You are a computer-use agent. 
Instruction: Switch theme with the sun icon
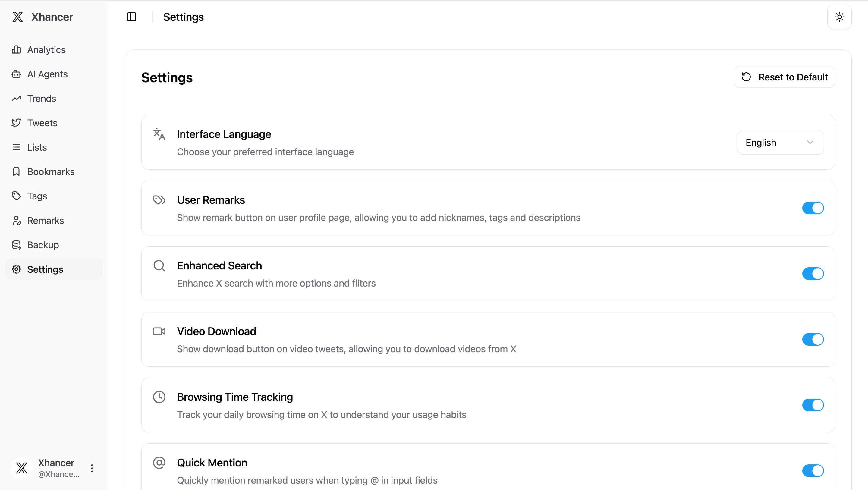[839, 17]
